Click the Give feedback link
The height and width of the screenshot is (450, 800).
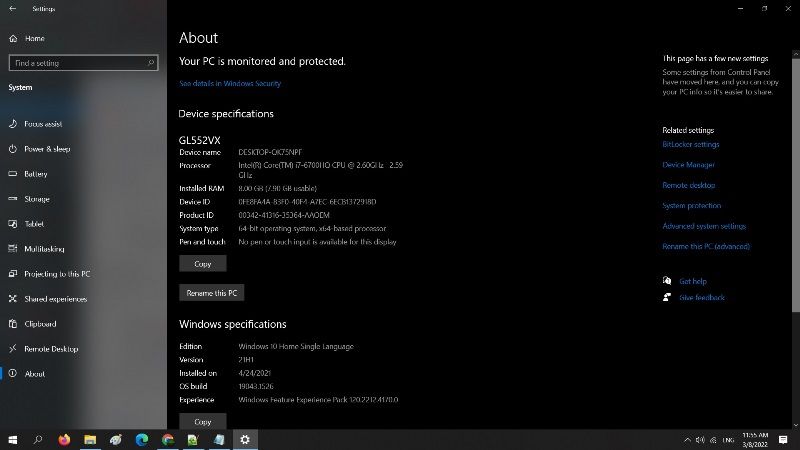[702, 297]
